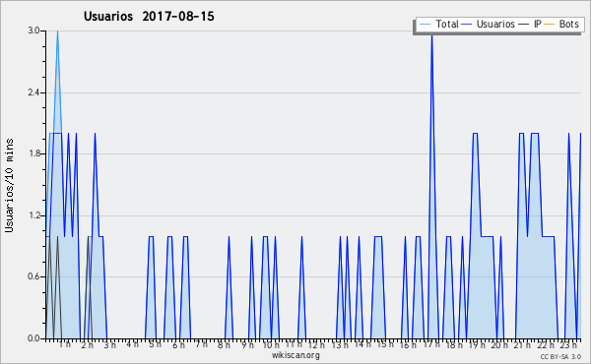This screenshot has width=591, height=364.
Task: Click the IP legend entry
Action: pyautogui.click(x=530, y=24)
